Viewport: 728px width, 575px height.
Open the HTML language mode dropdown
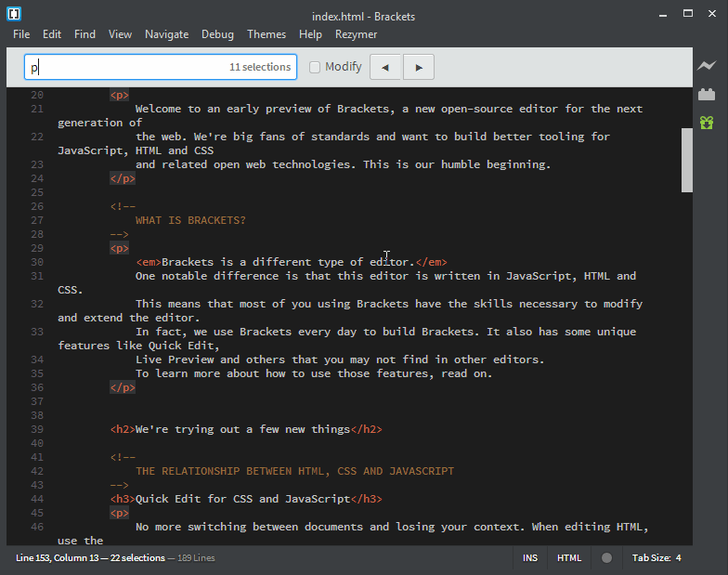569,558
